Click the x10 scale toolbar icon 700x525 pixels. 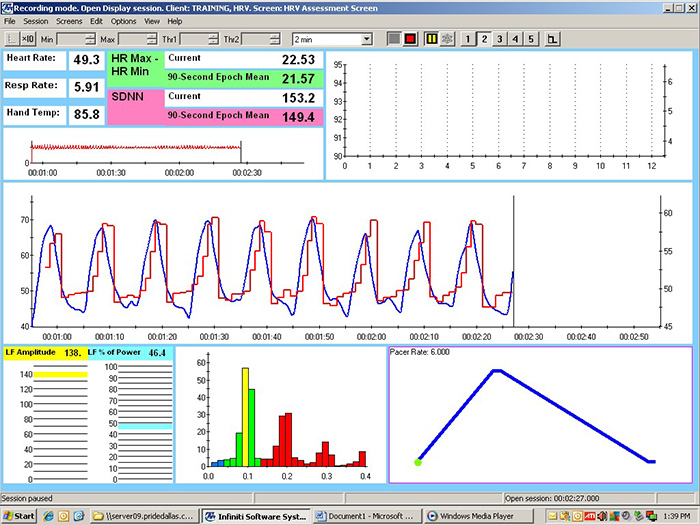click(x=27, y=38)
